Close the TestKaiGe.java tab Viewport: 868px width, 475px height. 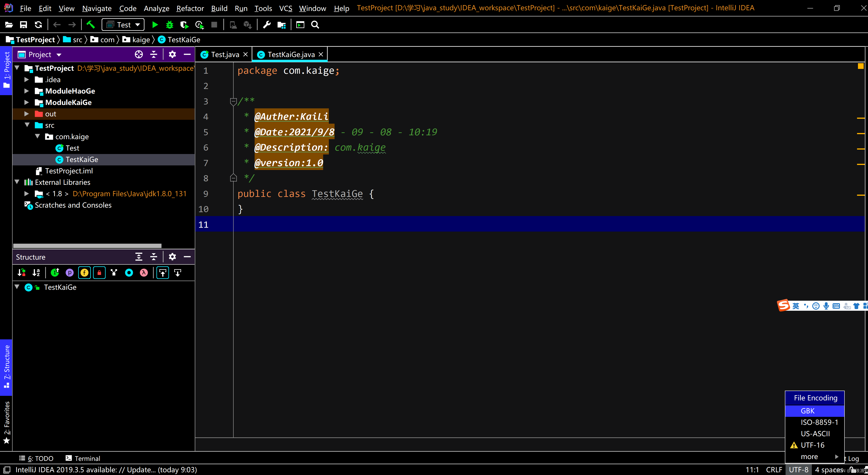coord(321,54)
